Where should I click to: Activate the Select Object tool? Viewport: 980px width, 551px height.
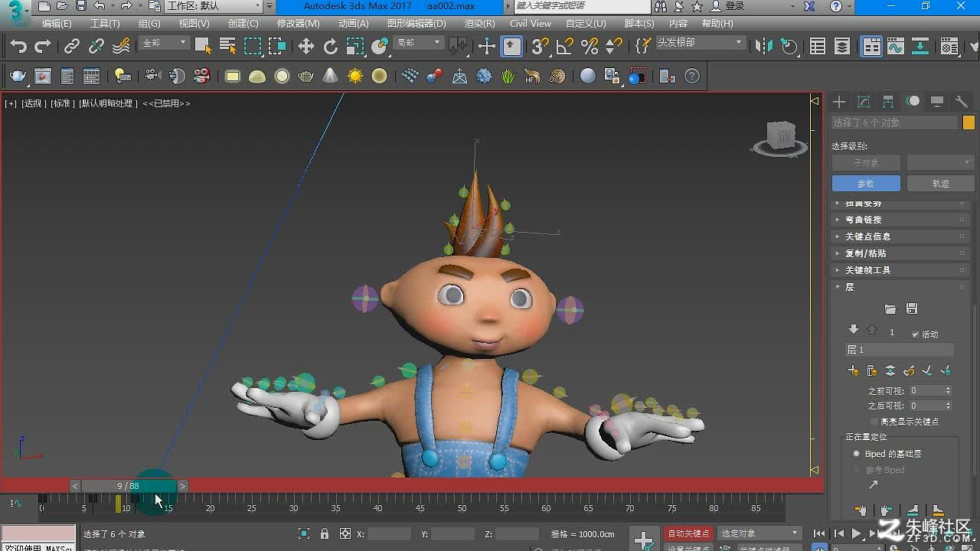click(x=203, y=47)
